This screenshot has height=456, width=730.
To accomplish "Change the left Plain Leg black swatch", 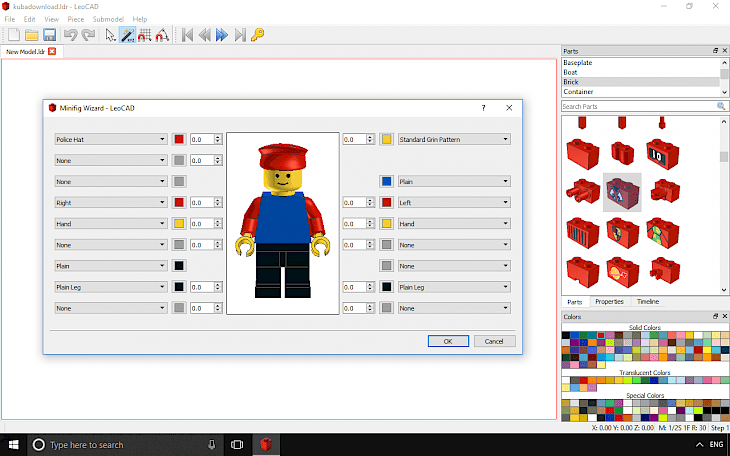I will [179, 287].
